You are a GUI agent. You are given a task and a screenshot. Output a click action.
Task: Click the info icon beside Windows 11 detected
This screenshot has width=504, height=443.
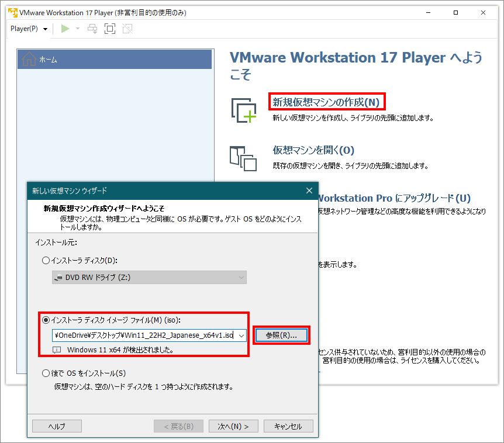[57, 350]
